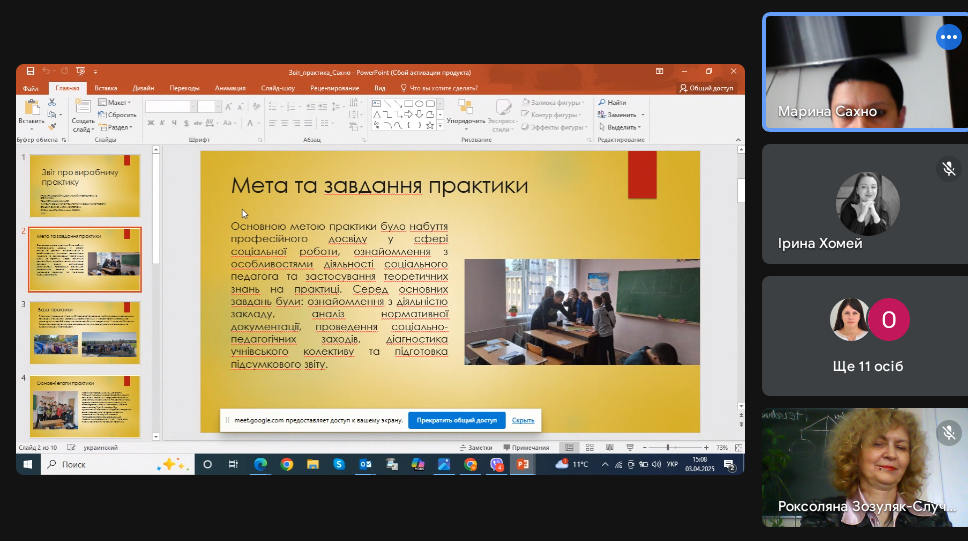The width and height of the screenshot is (968, 541).
Task: Switch to the Анимация ribbon tab
Action: click(230, 88)
